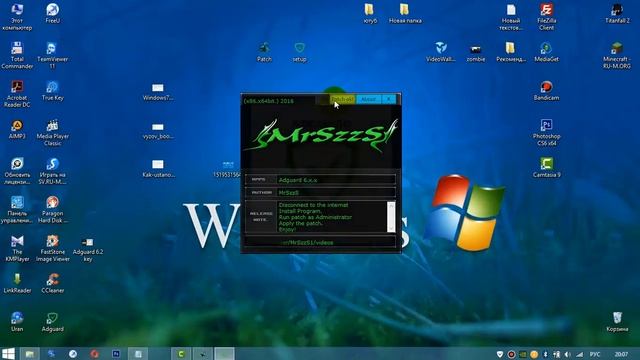The height and width of the screenshot is (360, 640).
Task: Open the Windows Start button
Action: pyautogui.click(x=8, y=353)
